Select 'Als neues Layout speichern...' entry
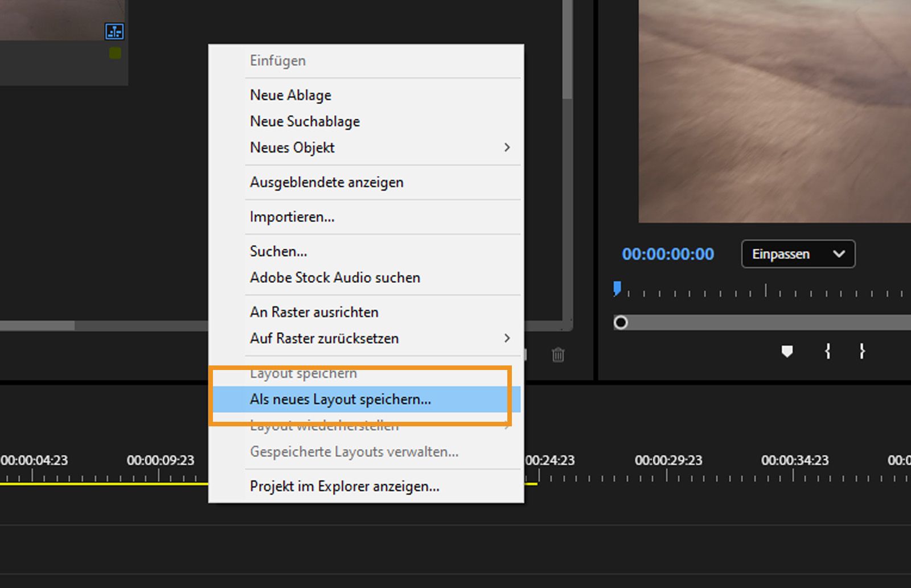The image size is (911, 588). click(340, 399)
